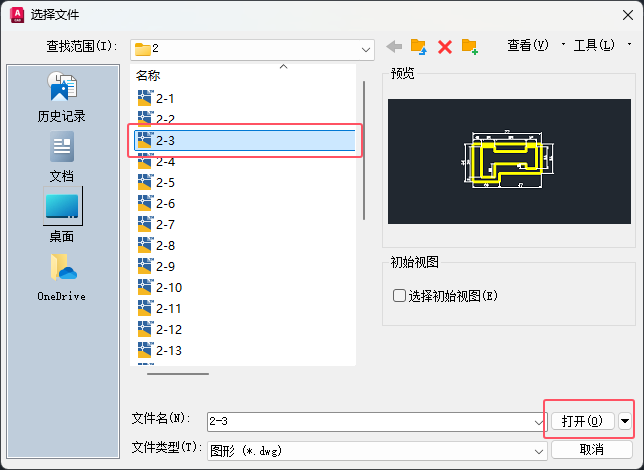Image resolution: width=644 pixels, height=470 pixels.
Task: Enable 选择初始视图 (Select Initial View) checkbox
Action: click(x=399, y=295)
